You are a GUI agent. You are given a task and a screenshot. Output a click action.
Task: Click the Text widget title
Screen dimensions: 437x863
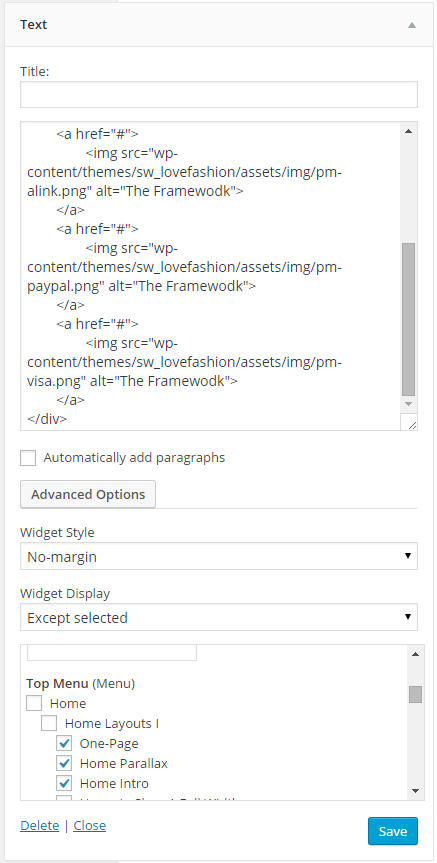pos(34,25)
